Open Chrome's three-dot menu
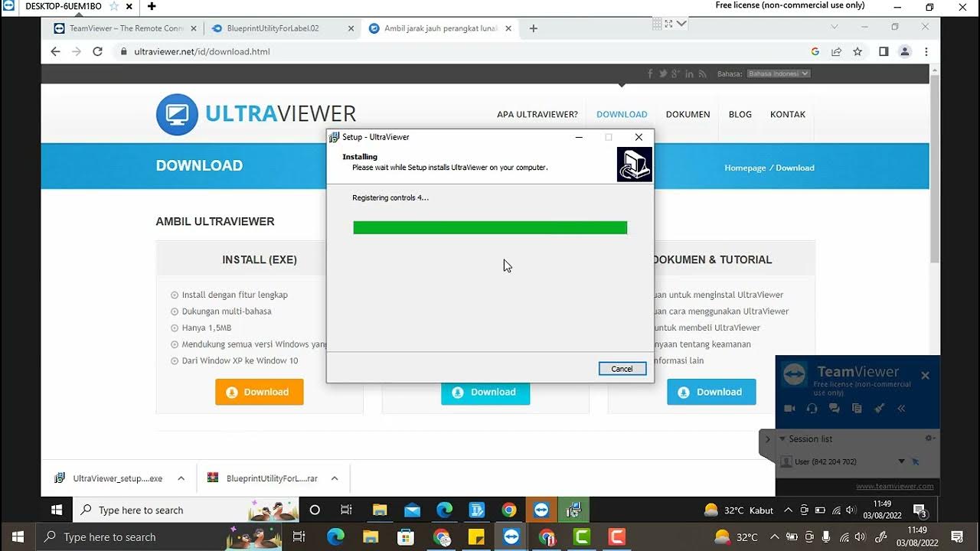This screenshot has height=551, width=980. tap(926, 51)
